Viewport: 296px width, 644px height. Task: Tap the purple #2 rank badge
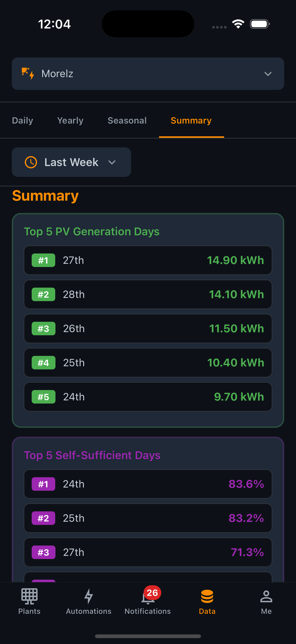[43, 518]
